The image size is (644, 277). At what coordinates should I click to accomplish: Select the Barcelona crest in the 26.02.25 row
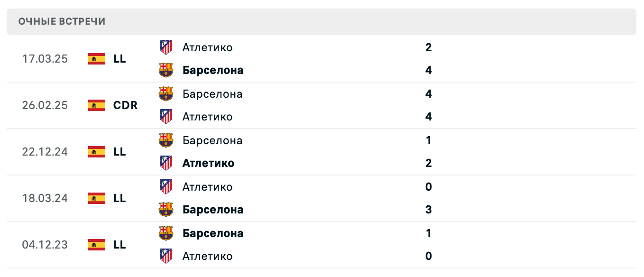(x=166, y=94)
